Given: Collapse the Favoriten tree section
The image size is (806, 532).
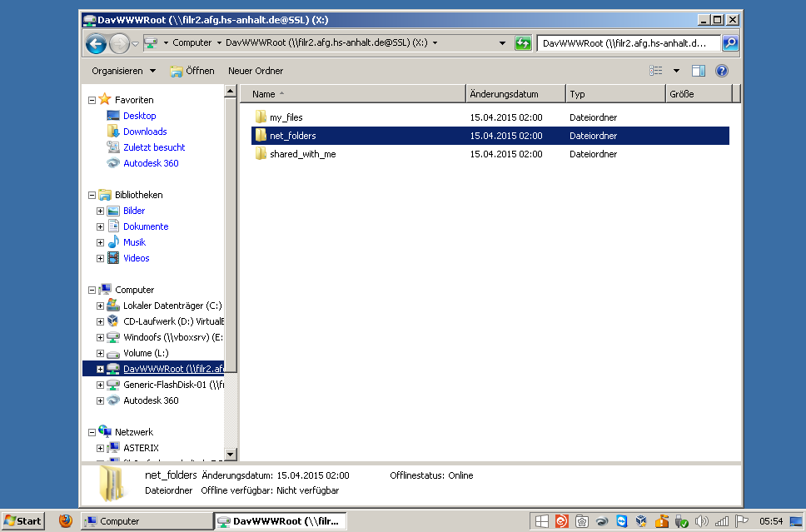Looking at the screenshot, I should click(92, 100).
